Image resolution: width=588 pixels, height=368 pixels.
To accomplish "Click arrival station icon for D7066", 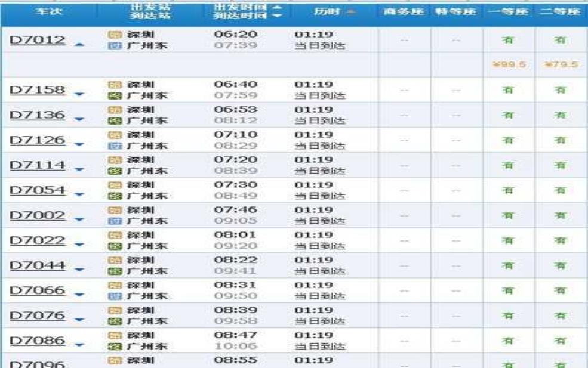I will (115, 297).
